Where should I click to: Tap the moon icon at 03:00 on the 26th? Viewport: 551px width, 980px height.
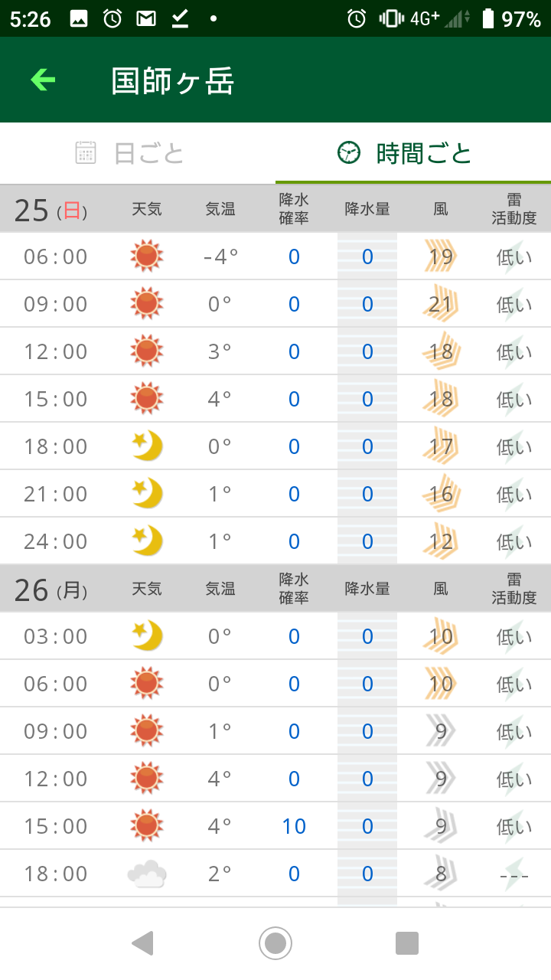point(147,636)
